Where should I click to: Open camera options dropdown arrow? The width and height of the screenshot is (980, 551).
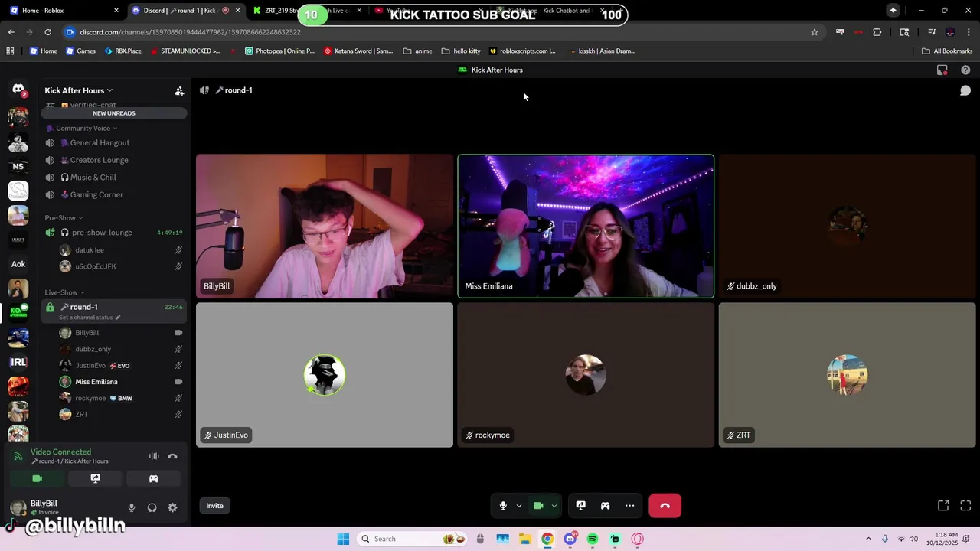(554, 506)
